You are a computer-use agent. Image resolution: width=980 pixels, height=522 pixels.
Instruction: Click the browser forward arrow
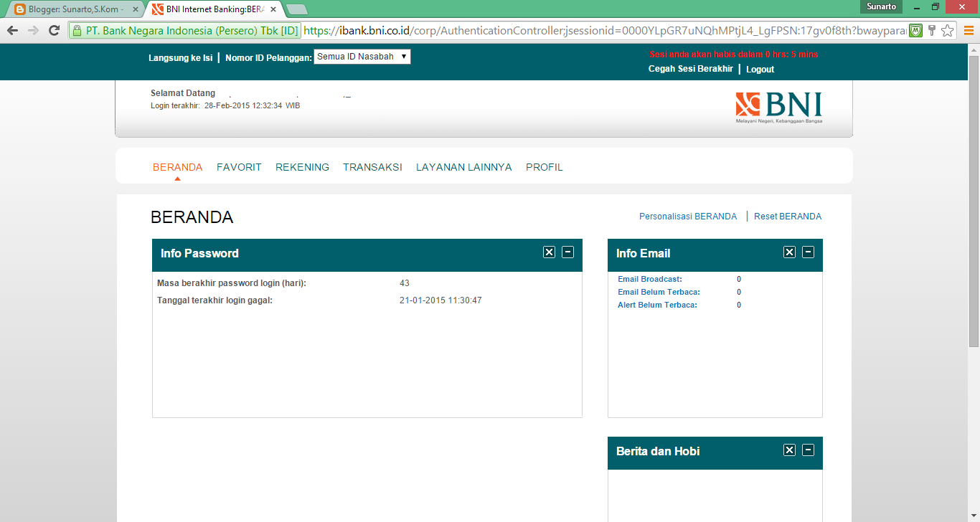(33, 30)
